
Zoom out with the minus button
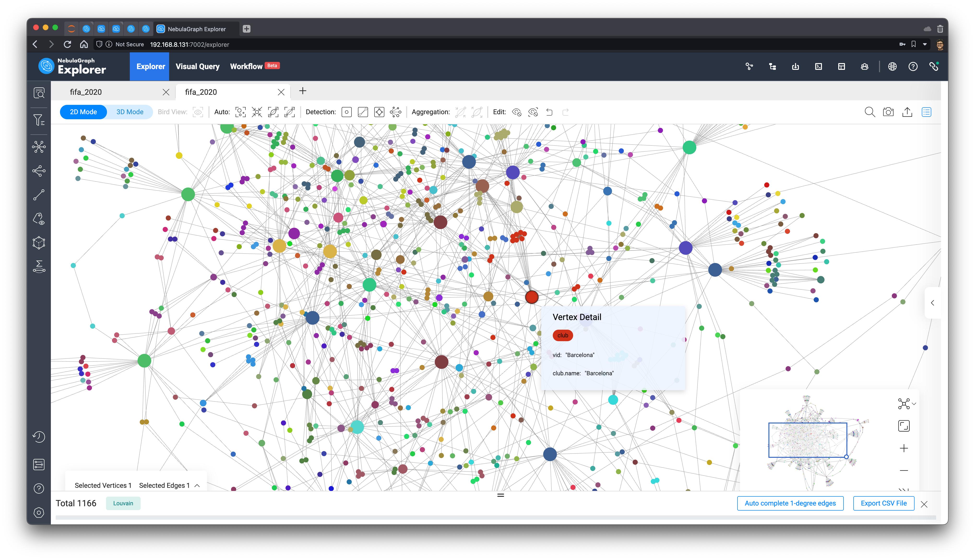[x=904, y=470]
